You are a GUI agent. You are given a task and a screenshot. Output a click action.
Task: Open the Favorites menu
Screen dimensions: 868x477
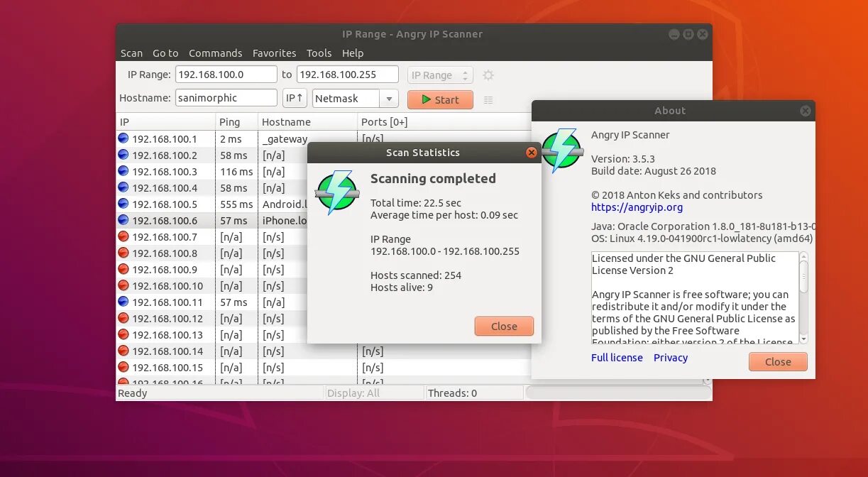275,53
